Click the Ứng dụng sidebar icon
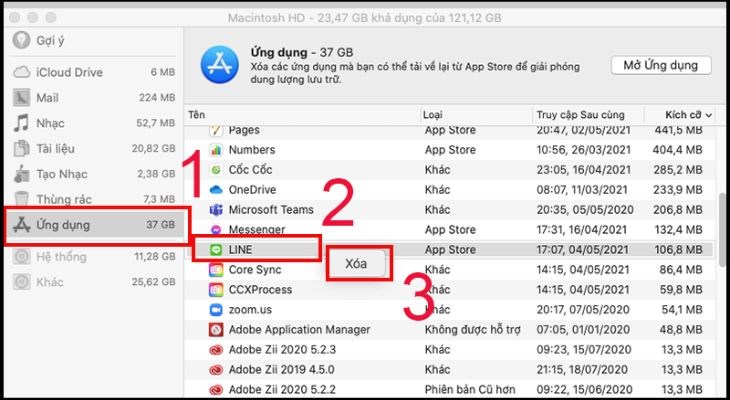This screenshot has width=730, height=400. 21,225
